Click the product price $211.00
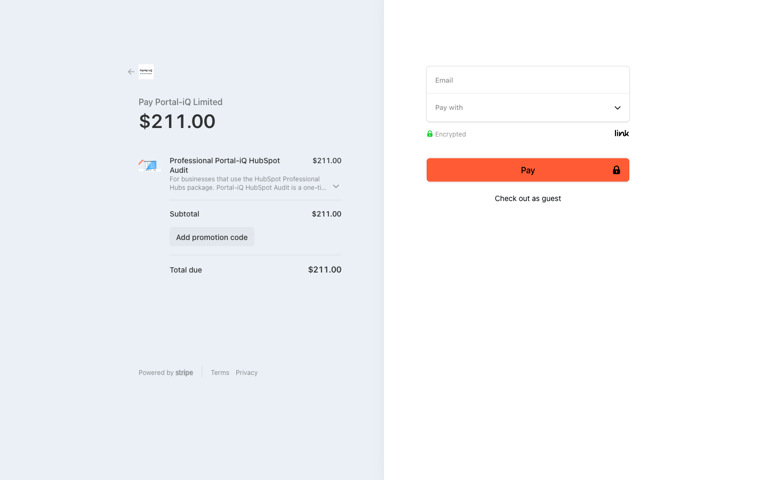Viewport: 768px width, 480px height. coord(327,161)
